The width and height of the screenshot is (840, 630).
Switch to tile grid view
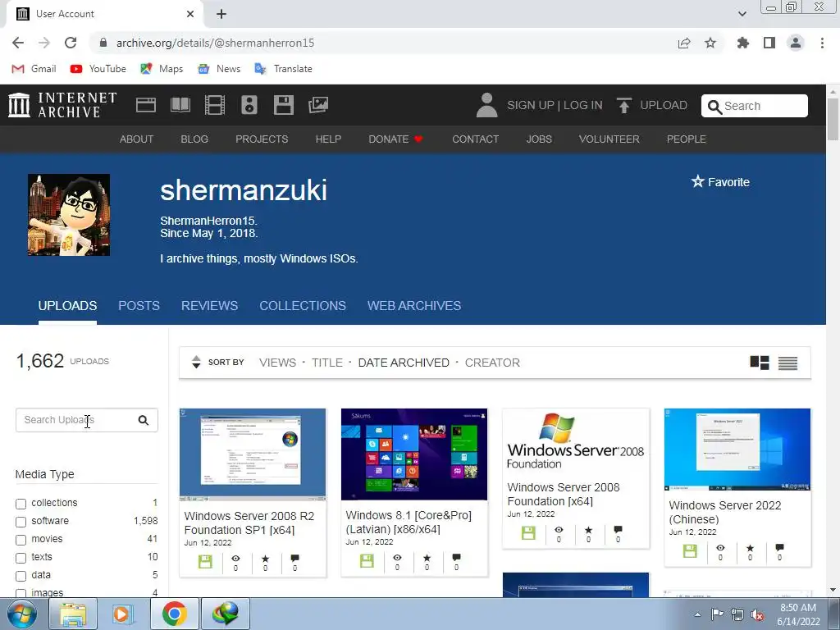click(759, 363)
